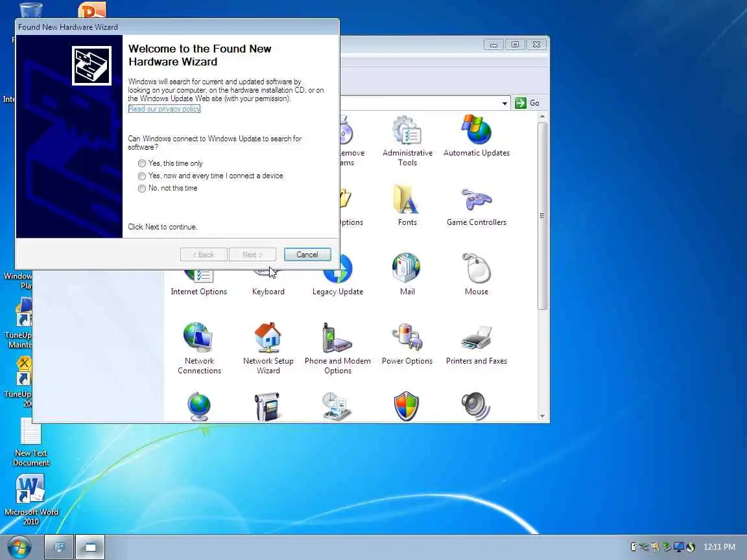Open the Fonts folder icon

(x=407, y=205)
